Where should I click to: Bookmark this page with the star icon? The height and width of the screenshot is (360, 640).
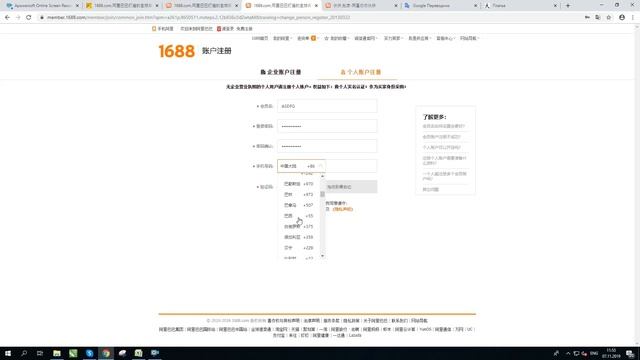coord(609,18)
